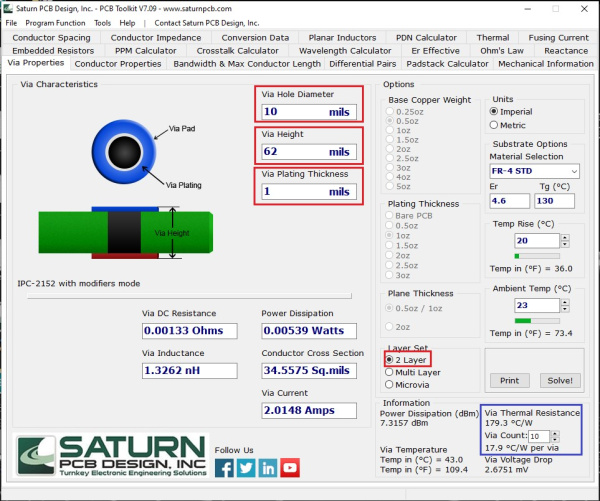Switch to the Conductor Impedance tab
Image resolution: width=600 pixels, height=501 pixels.
tap(156, 38)
